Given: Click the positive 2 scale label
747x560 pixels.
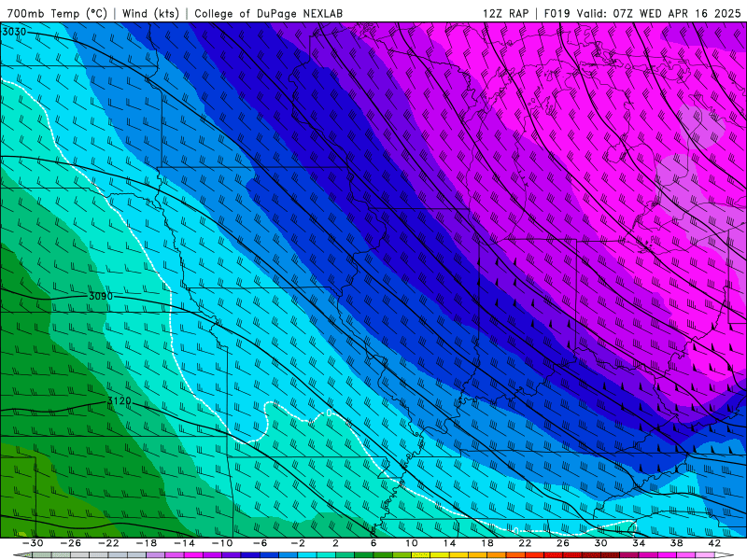Looking at the screenshot, I should tap(335, 543).
